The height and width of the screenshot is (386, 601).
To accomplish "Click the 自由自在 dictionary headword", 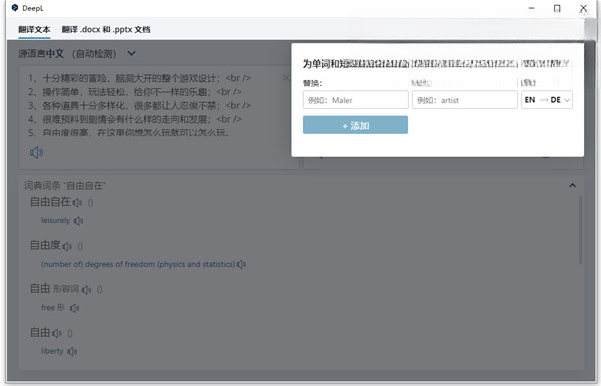I will [51, 202].
